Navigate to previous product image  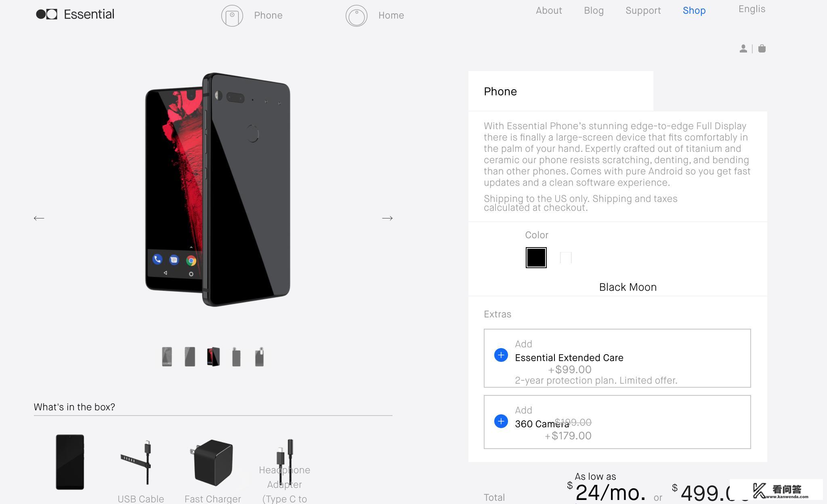38,218
